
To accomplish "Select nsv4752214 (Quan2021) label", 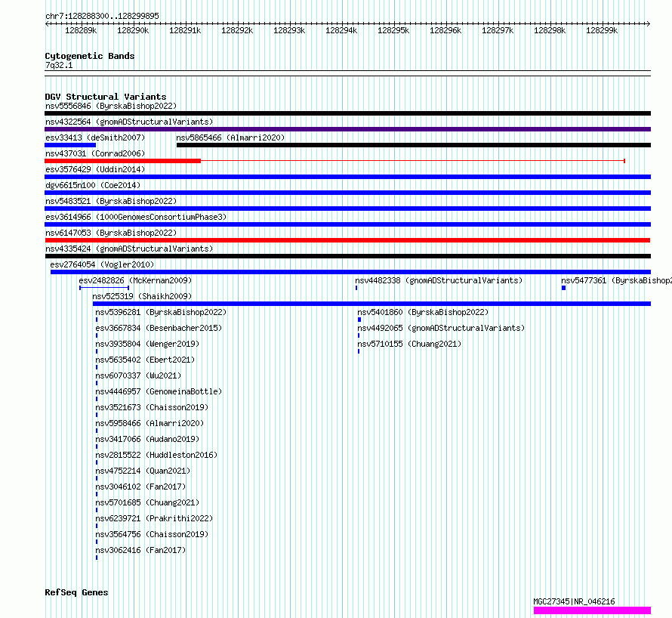I will tap(143, 471).
